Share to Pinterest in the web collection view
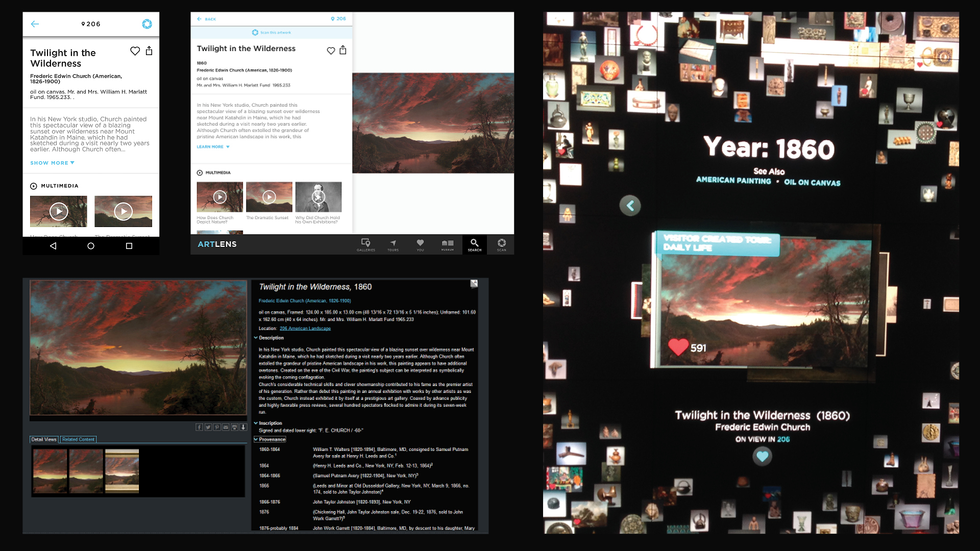Viewport: 980px width, 551px height. 217,427
